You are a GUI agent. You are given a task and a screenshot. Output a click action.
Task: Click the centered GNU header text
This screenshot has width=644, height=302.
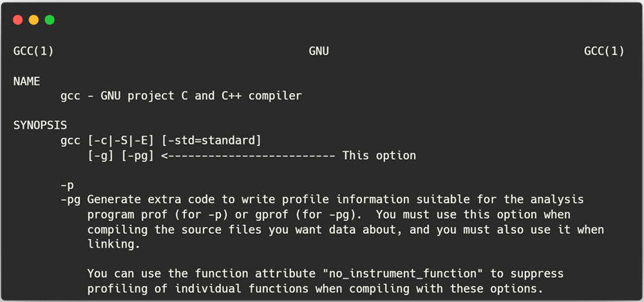coord(319,52)
